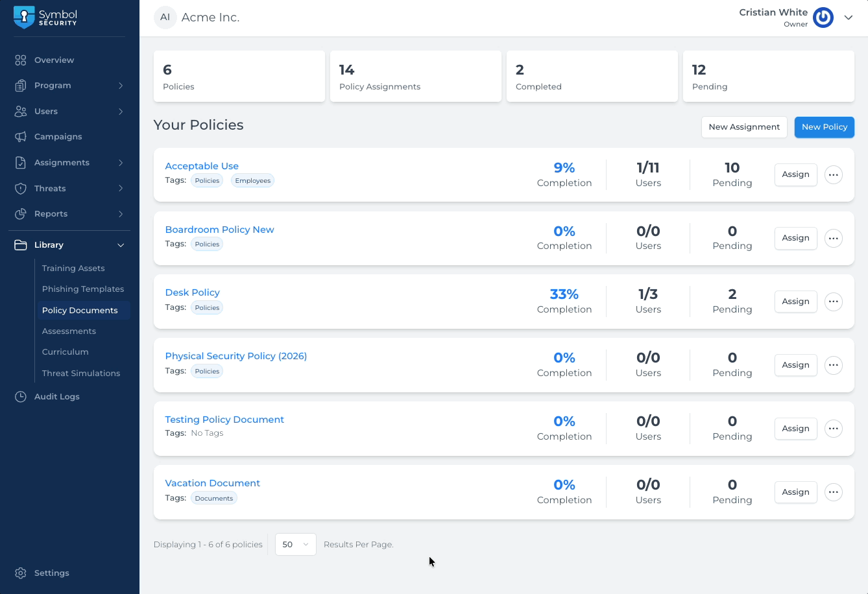Open the three-dot menu for Vacation Document
This screenshot has height=594, width=868.
coord(833,492)
